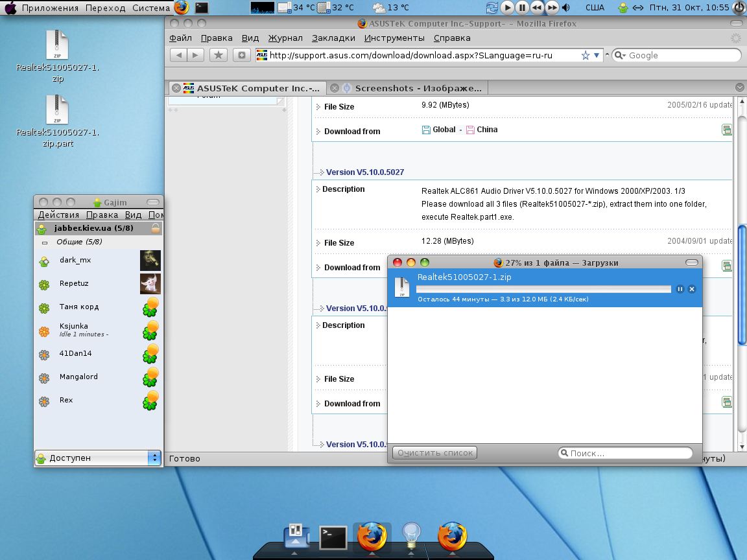Go forward in Firefox
Image resolution: width=747 pixels, height=560 pixels.
click(x=196, y=55)
